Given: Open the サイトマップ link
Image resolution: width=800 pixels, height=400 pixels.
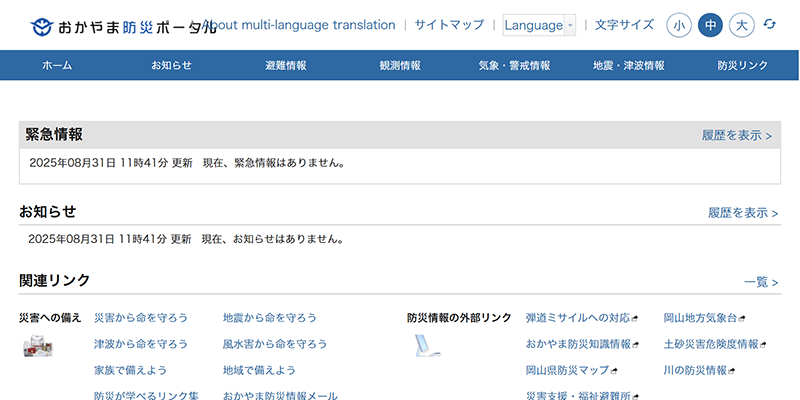Looking at the screenshot, I should coord(449,25).
